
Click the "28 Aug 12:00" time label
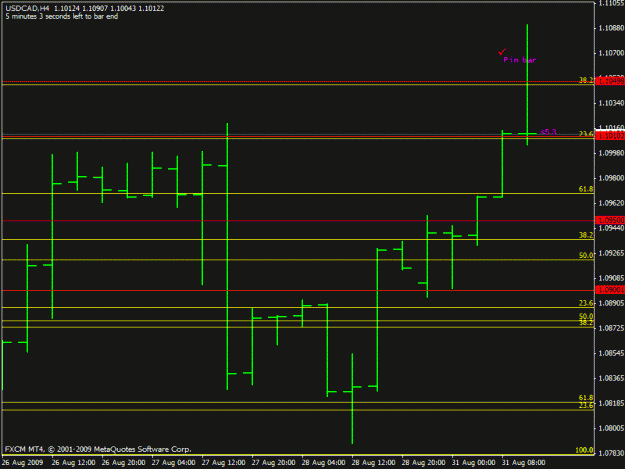click(373, 463)
